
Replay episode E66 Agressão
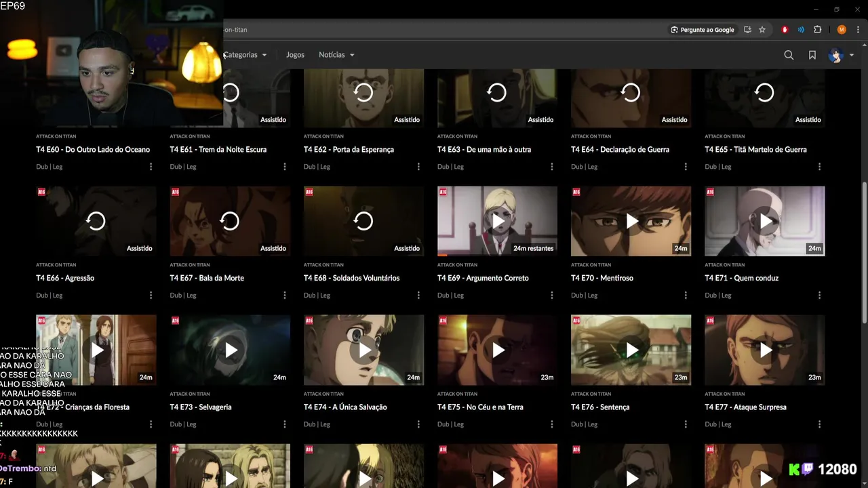pos(96,221)
